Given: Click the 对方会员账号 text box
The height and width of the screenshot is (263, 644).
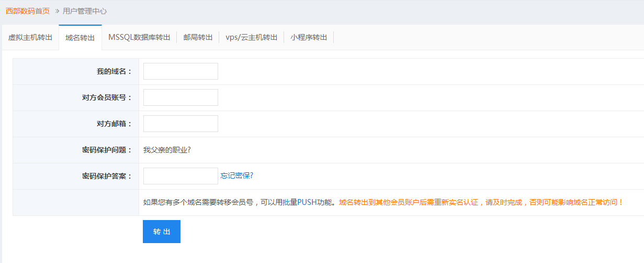Looking at the screenshot, I should click(180, 97).
